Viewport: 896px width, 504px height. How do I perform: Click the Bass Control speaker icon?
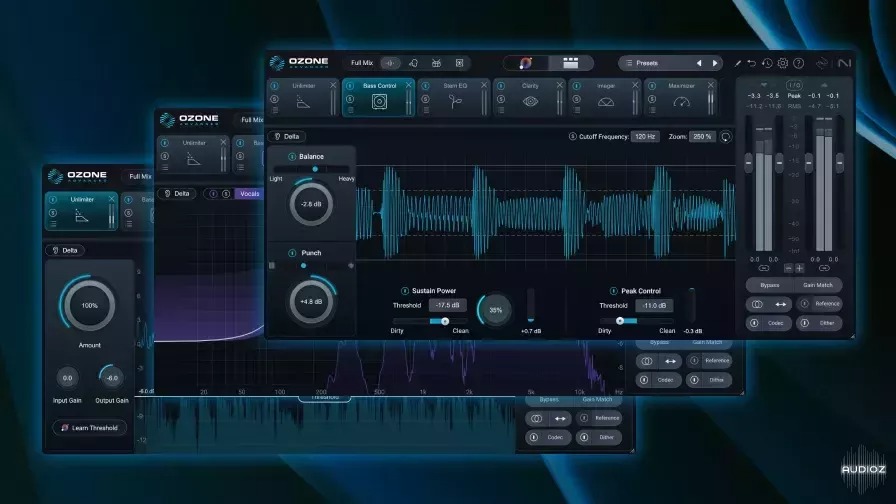(379, 102)
